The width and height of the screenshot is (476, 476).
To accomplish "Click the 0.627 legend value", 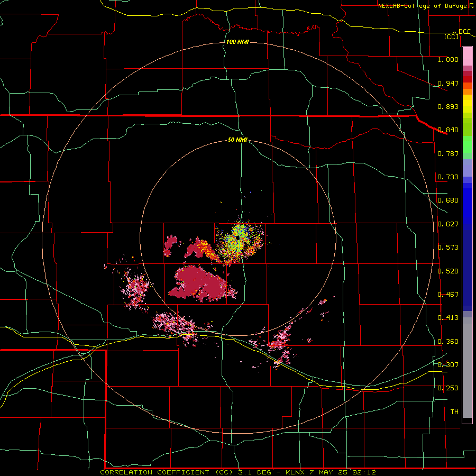I will 448,224.
